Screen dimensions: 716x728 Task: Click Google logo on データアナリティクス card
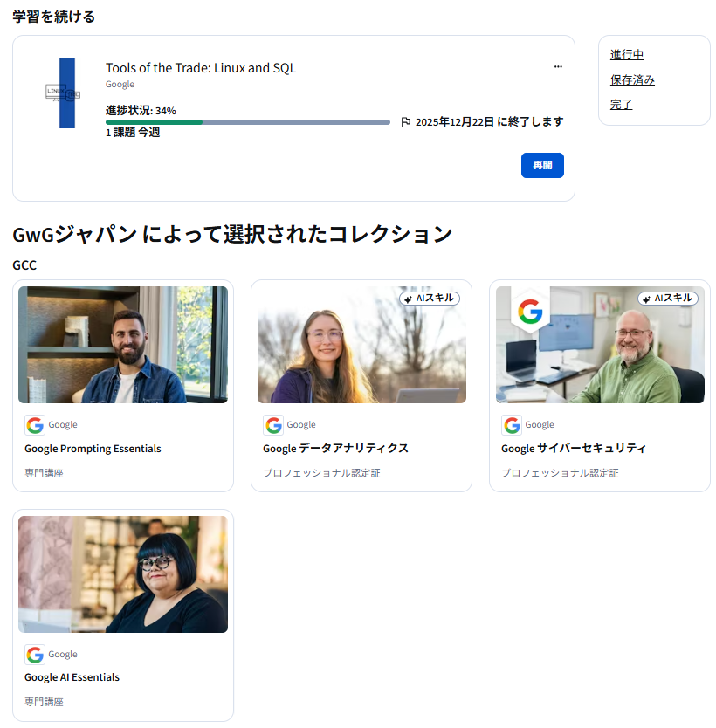point(273,425)
